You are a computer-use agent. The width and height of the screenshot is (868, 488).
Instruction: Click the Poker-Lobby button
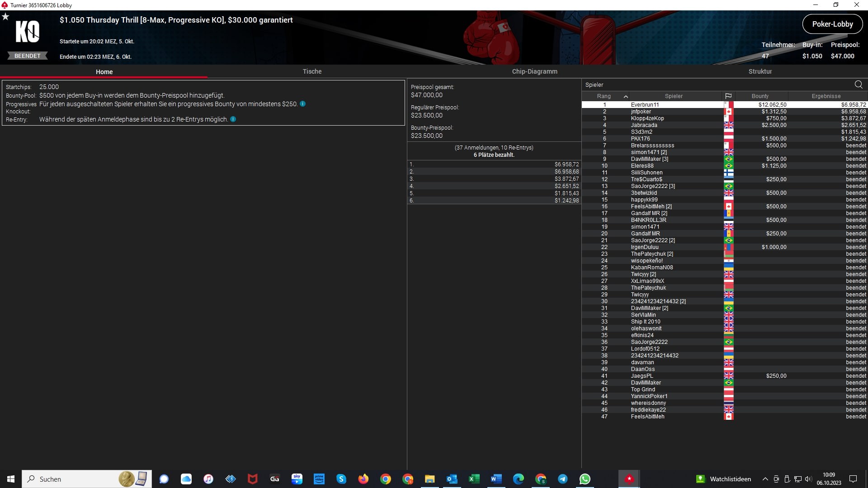coord(832,24)
